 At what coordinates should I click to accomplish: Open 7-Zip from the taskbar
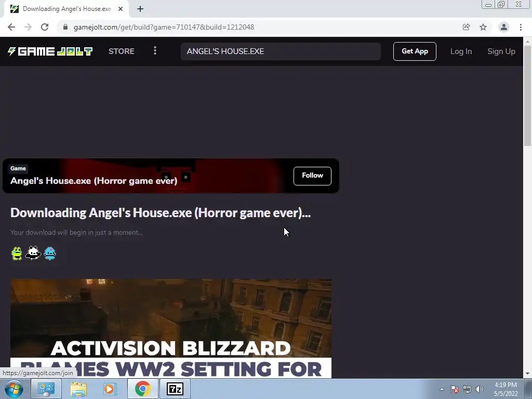click(175, 389)
